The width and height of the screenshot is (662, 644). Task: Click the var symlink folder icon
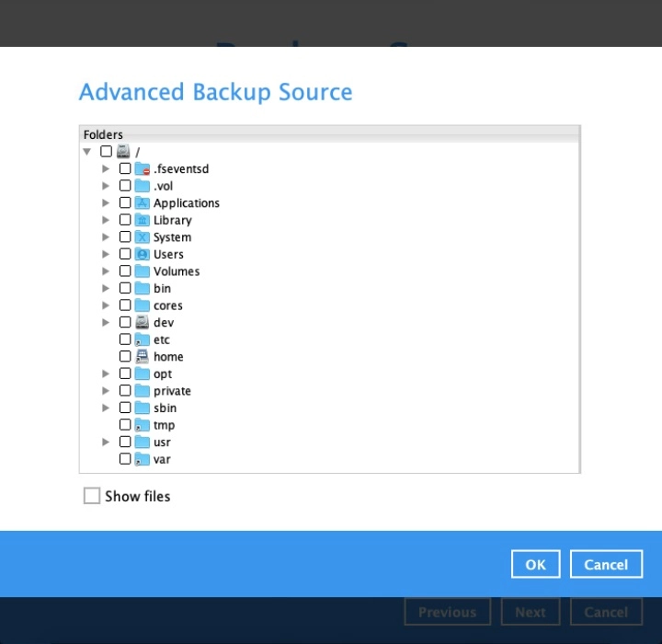(x=143, y=459)
